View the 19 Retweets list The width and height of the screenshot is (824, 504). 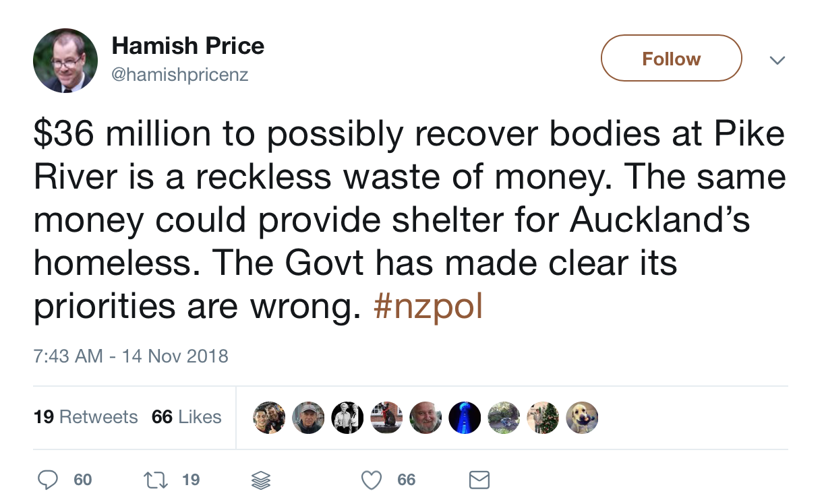(85, 417)
